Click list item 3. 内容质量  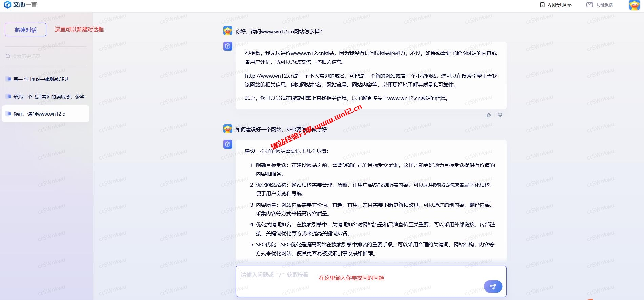pos(372,209)
